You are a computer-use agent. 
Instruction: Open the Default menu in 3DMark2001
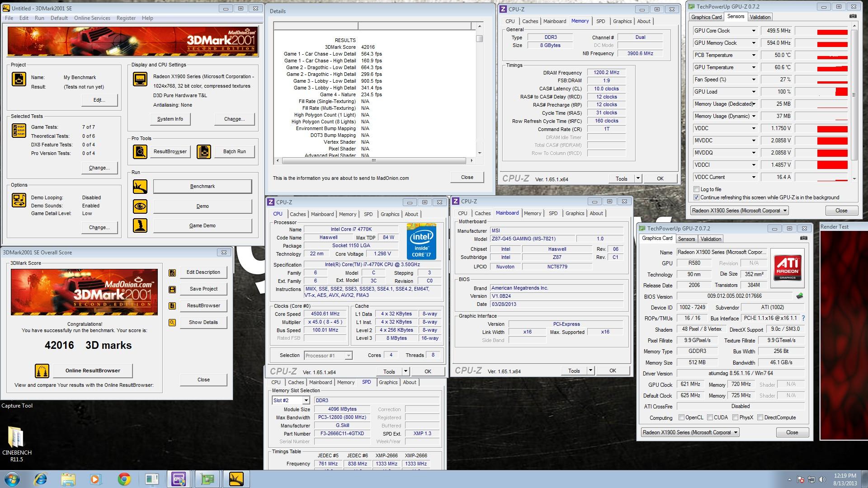pyautogui.click(x=59, y=18)
